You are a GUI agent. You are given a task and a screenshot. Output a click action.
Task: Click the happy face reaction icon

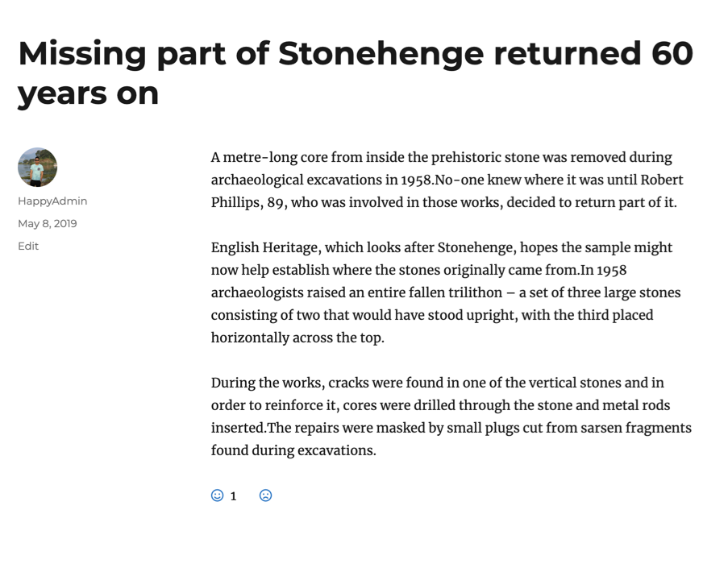[x=217, y=495]
